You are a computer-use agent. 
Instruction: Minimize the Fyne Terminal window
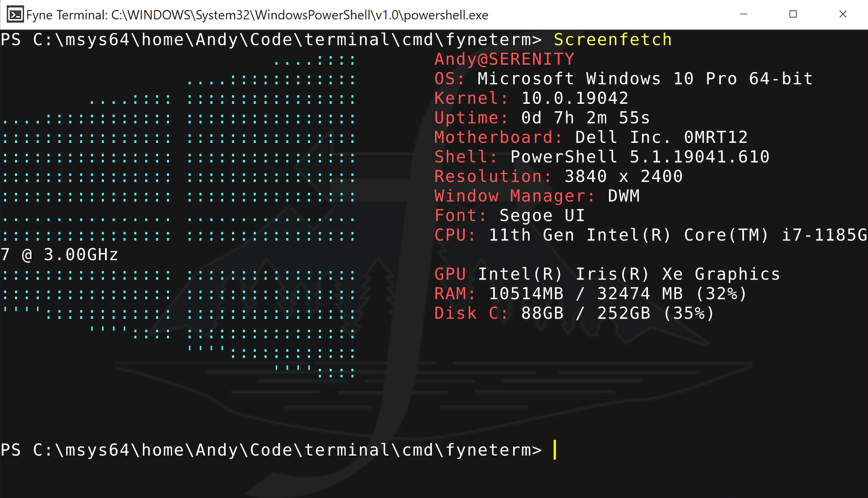click(x=743, y=14)
